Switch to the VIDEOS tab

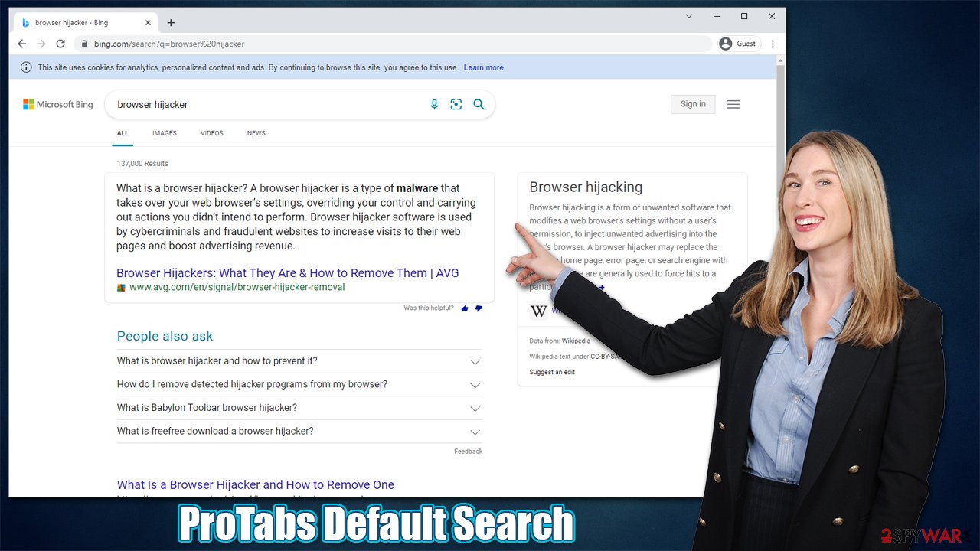[x=212, y=133]
